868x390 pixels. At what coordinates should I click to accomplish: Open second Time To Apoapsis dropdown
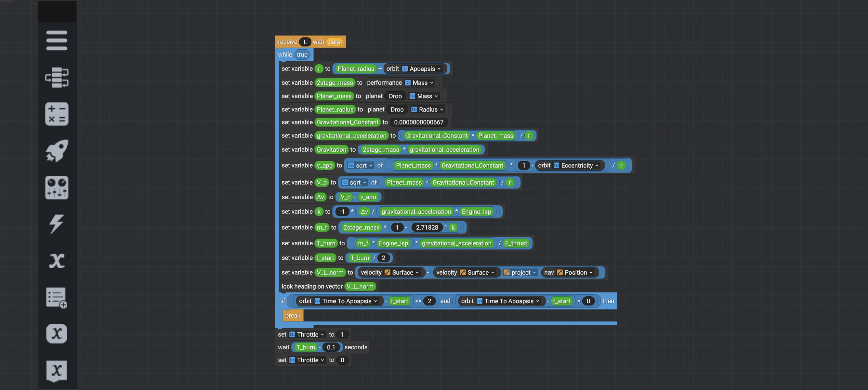coord(508,301)
